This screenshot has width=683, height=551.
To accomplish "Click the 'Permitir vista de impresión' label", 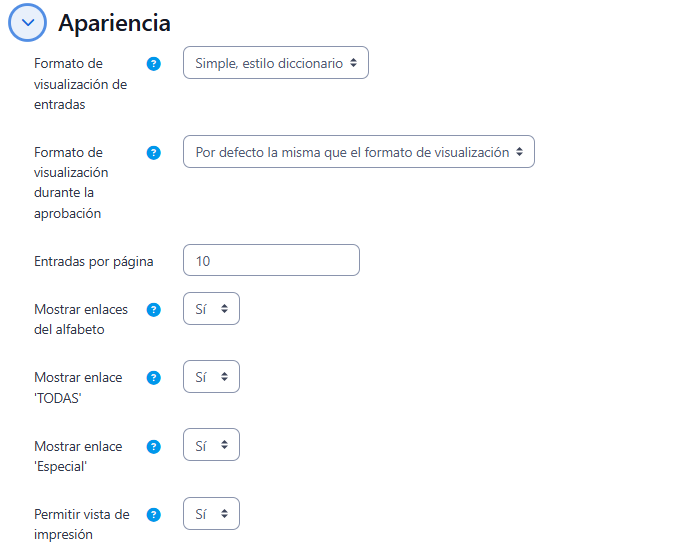I will point(81,524).
